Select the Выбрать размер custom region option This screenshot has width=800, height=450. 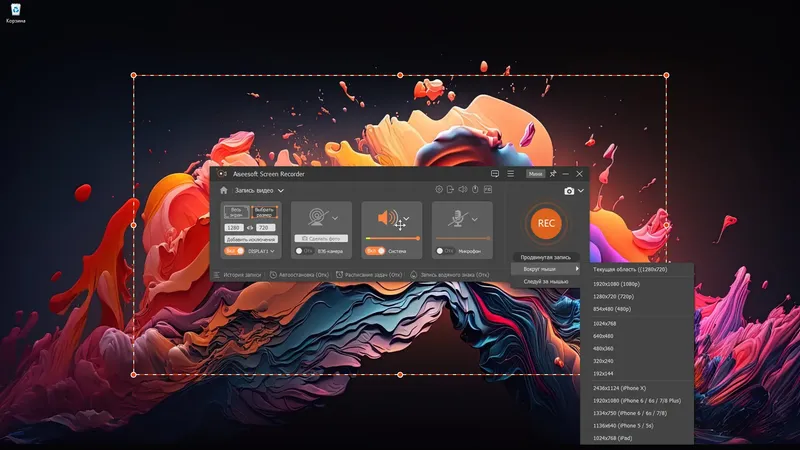pos(264,212)
